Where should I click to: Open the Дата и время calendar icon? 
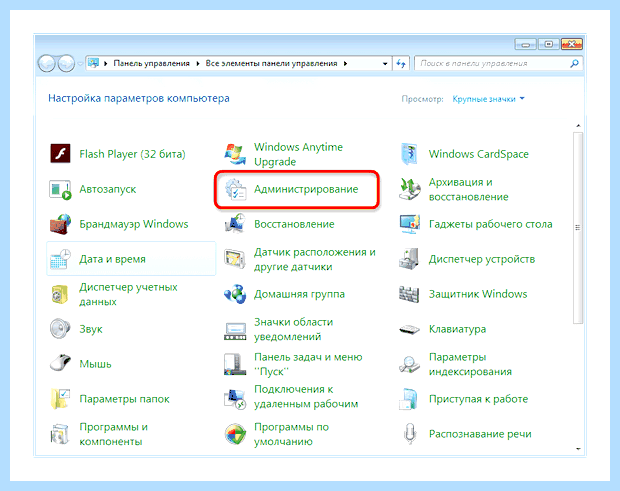60,259
